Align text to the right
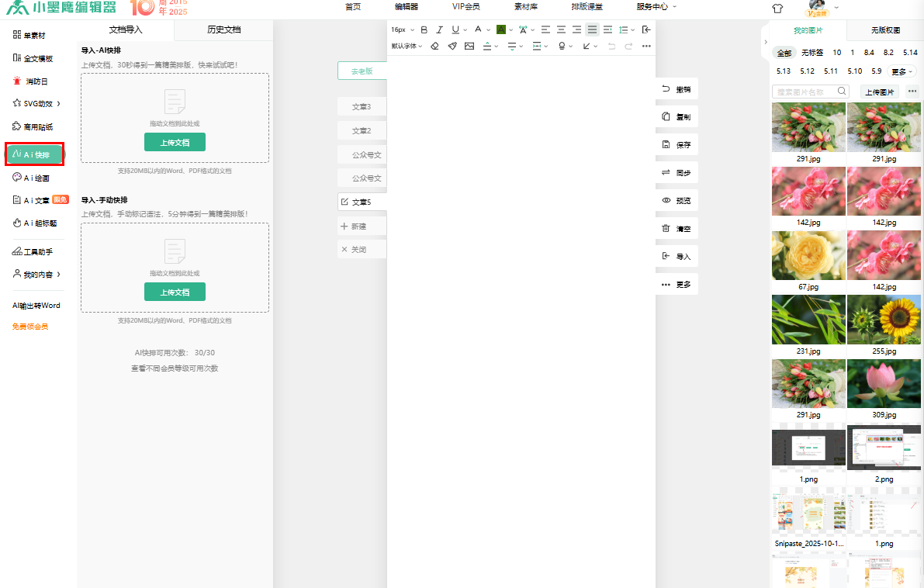The image size is (924, 588). 577,29
